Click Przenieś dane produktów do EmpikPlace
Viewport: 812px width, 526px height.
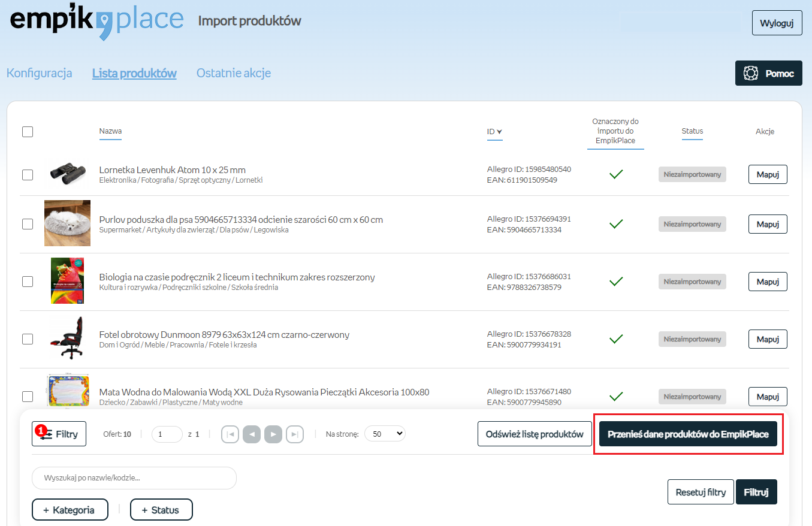coord(688,434)
